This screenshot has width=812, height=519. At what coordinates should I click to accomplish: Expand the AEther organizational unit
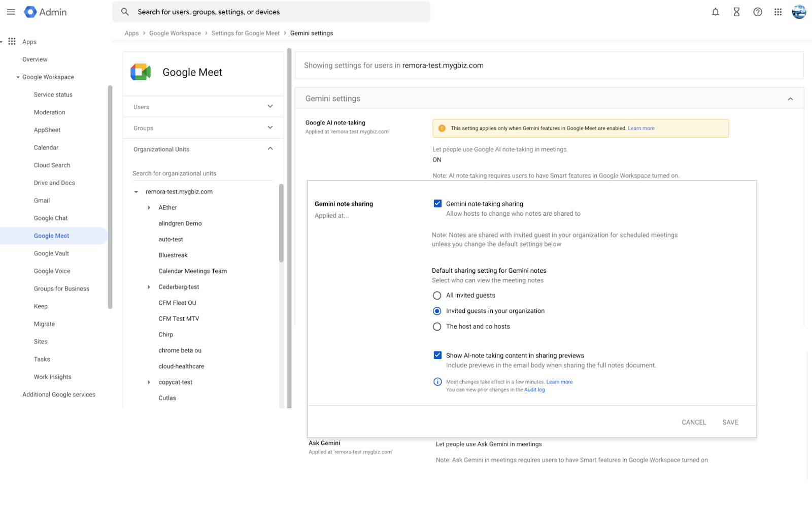point(149,208)
